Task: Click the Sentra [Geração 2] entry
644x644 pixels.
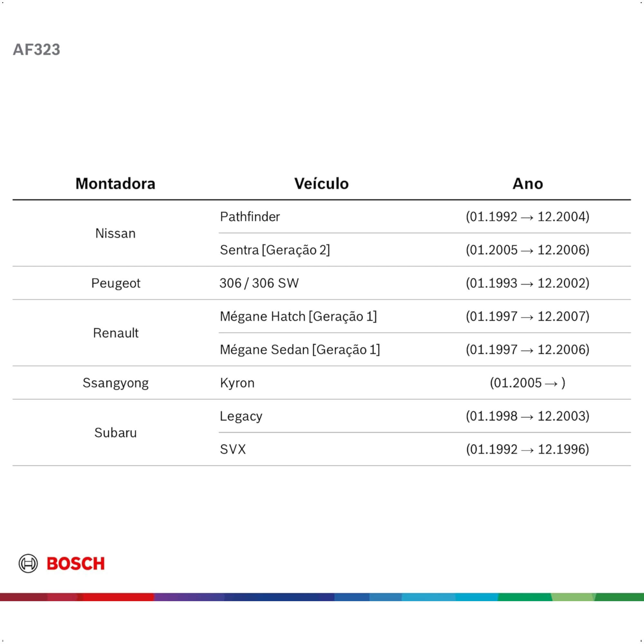Action: (275, 250)
